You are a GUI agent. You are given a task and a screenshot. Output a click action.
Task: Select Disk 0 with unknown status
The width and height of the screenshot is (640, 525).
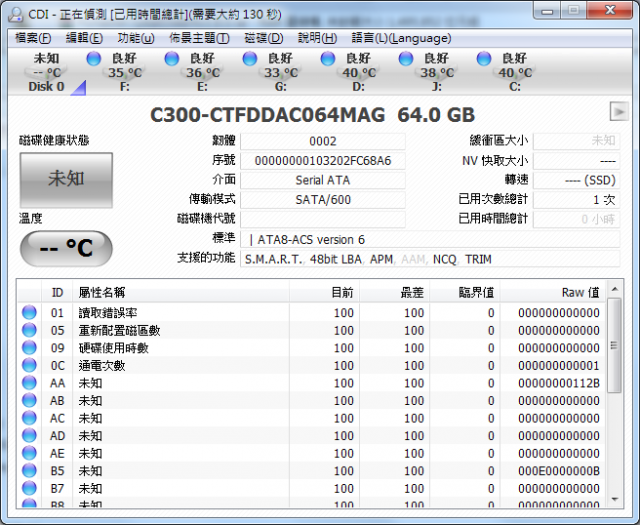click(x=47, y=72)
